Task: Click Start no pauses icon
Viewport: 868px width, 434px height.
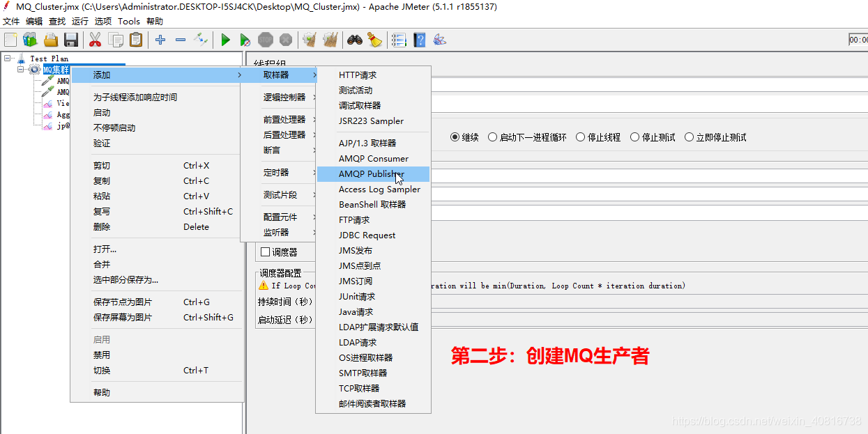Action: [x=245, y=40]
